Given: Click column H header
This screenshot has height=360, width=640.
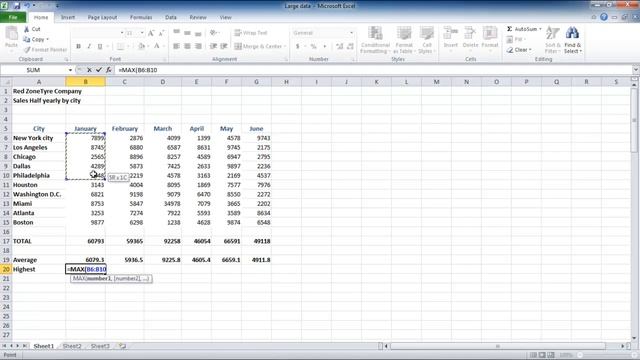Looking at the screenshot, I should (x=286, y=82).
